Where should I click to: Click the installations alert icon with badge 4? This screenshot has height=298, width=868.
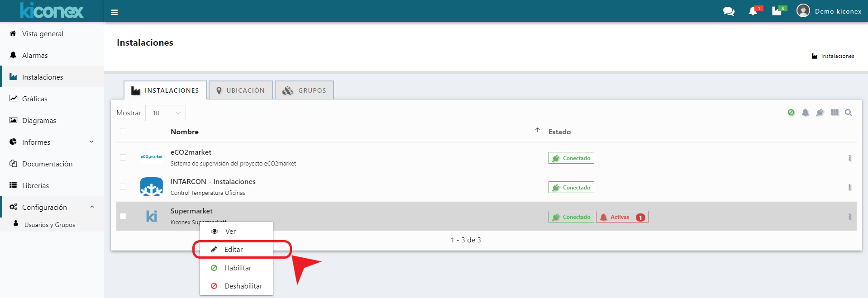pos(777,11)
